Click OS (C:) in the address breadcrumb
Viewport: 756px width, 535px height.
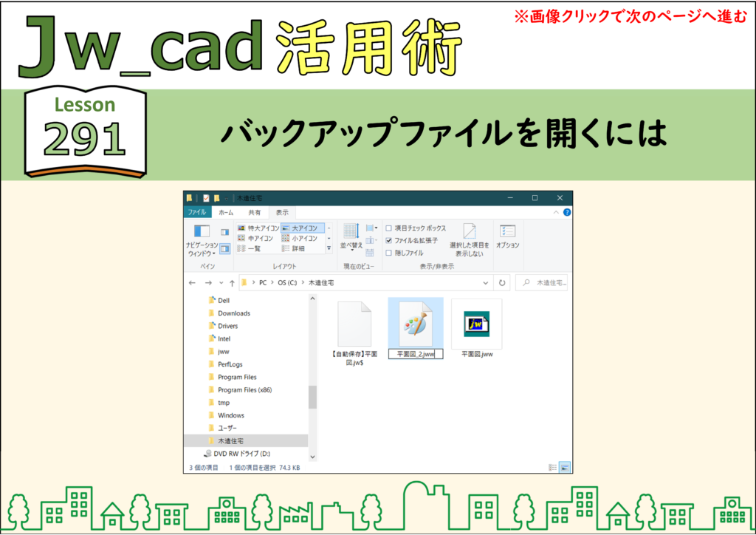coord(287,283)
